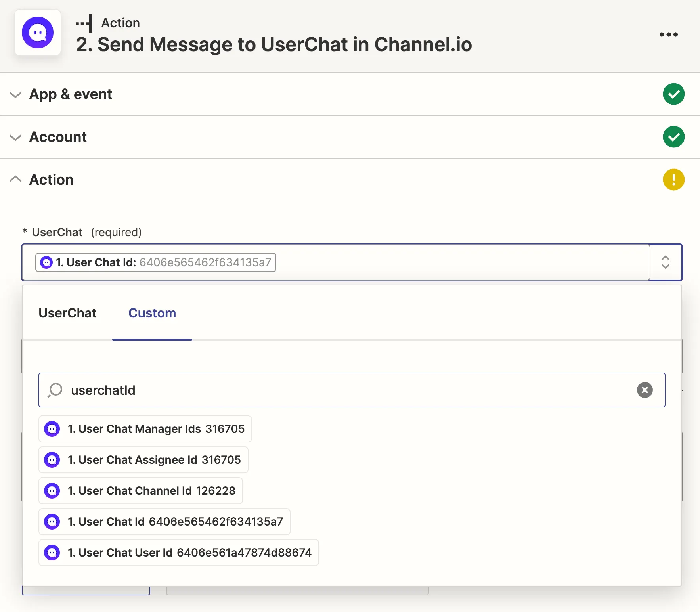Click the User Chat Id pill in field

(x=155, y=262)
